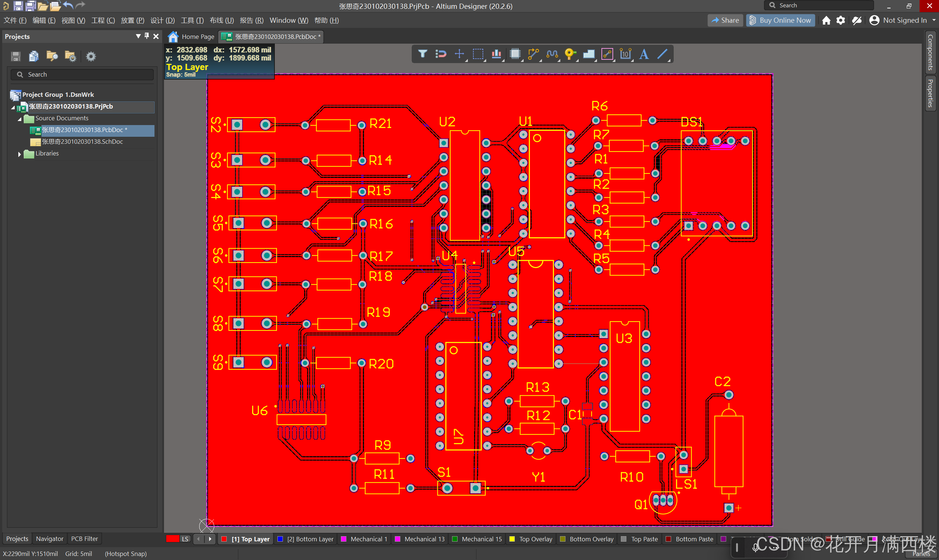Select the [2] Bottom Layer tab
Screen dimensions: 939x560
click(306, 539)
